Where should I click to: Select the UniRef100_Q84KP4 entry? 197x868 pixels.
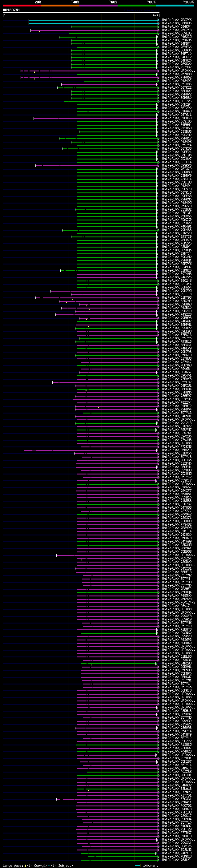[177, 26]
